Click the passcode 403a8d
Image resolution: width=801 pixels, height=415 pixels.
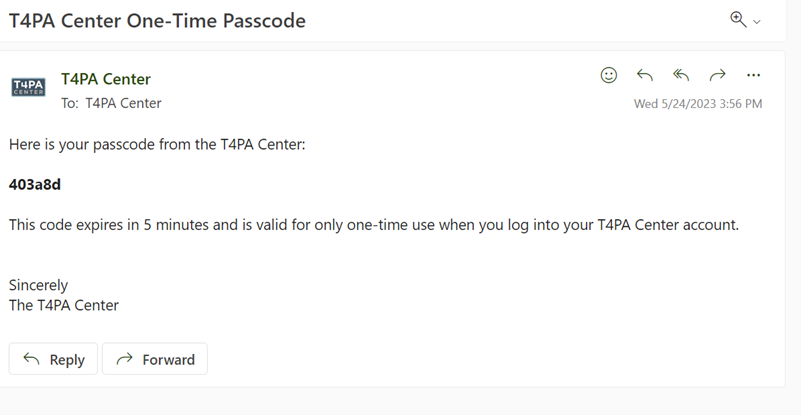pyautogui.click(x=35, y=185)
